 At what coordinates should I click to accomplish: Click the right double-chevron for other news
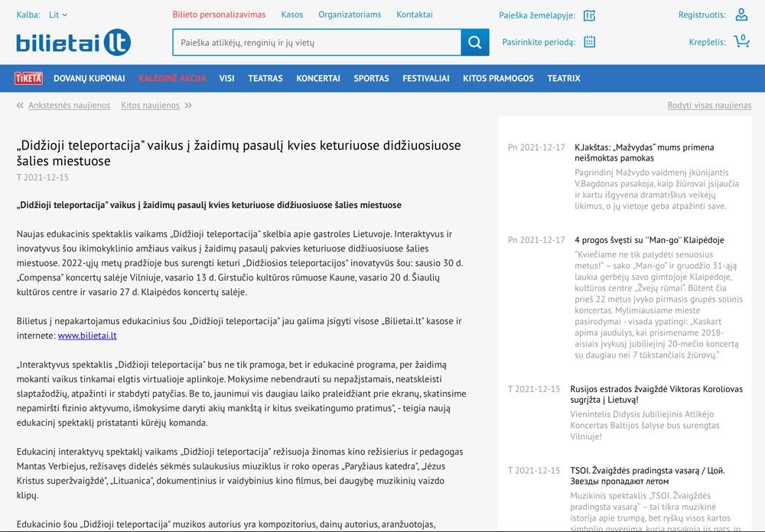pos(188,105)
